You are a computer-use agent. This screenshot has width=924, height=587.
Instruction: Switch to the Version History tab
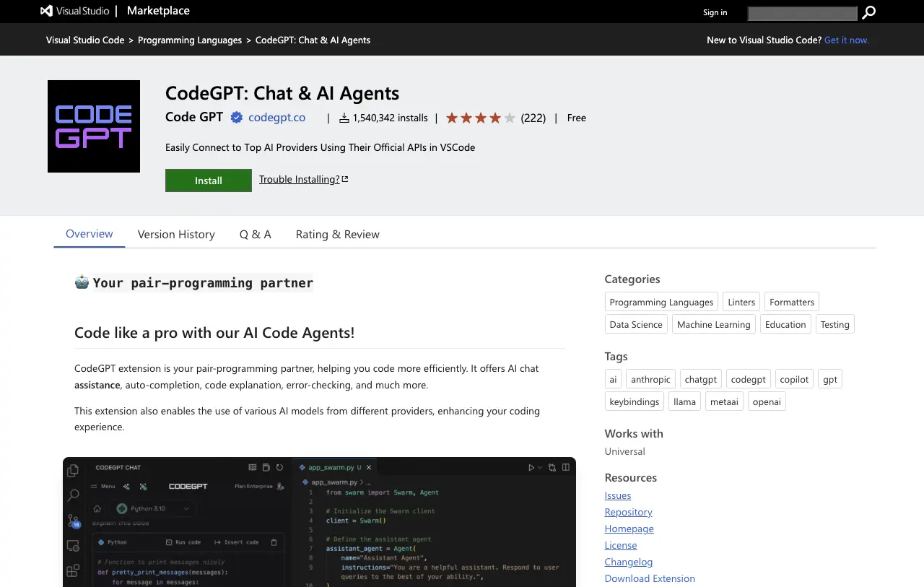click(175, 234)
